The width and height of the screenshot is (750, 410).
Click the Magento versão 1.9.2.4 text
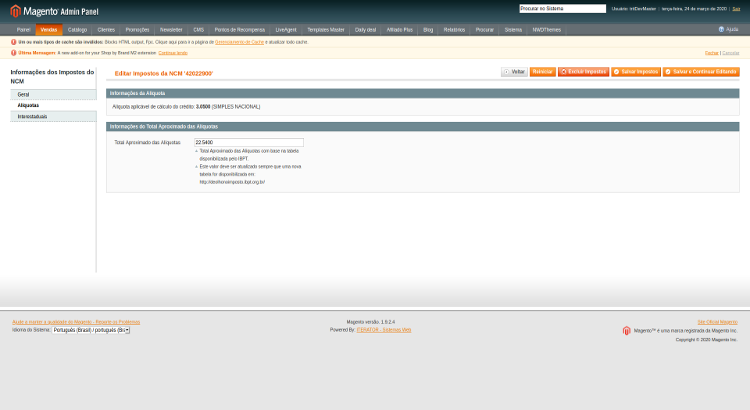click(371, 322)
